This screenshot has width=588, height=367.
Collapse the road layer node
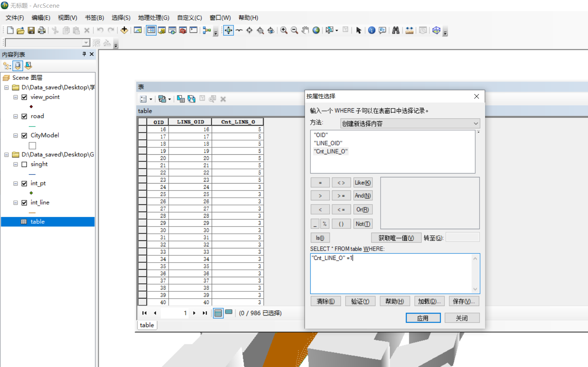coord(16,116)
